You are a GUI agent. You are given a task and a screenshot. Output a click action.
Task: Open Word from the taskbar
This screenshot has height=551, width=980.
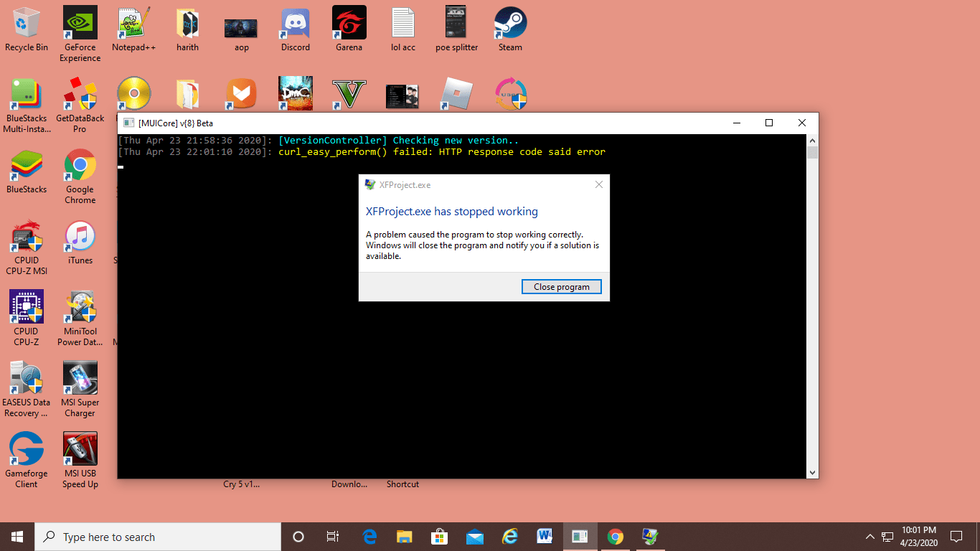[544, 537]
